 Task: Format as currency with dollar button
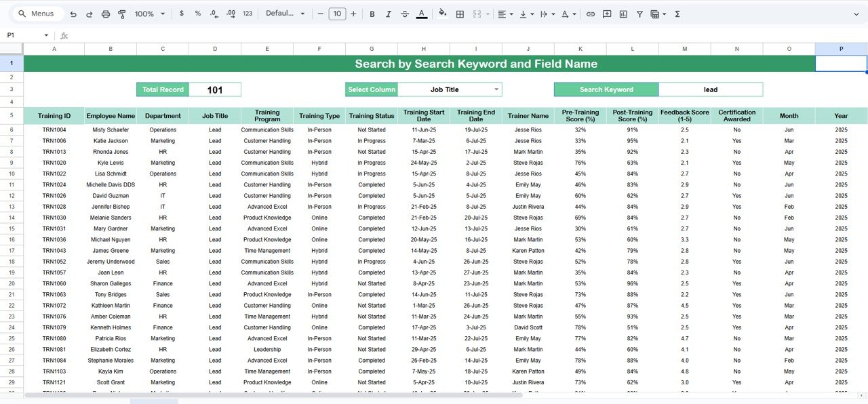pos(182,14)
